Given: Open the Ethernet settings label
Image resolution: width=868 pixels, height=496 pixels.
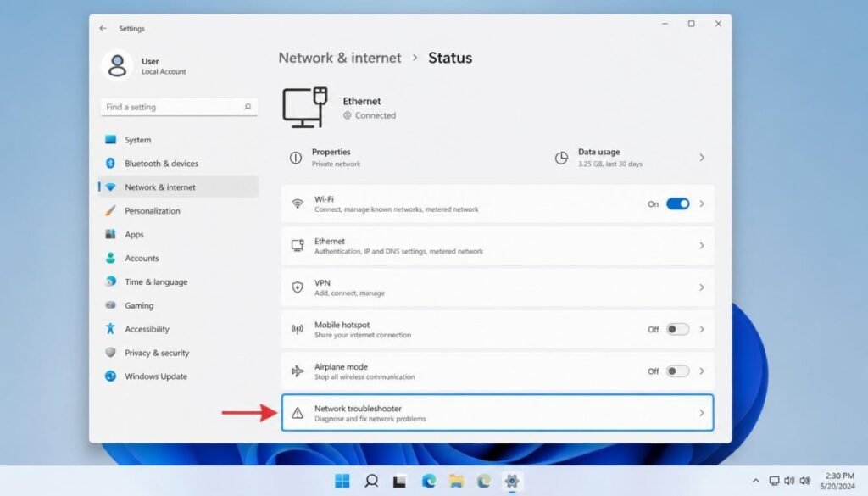Looking at the screenshot, I should (330, 241).
